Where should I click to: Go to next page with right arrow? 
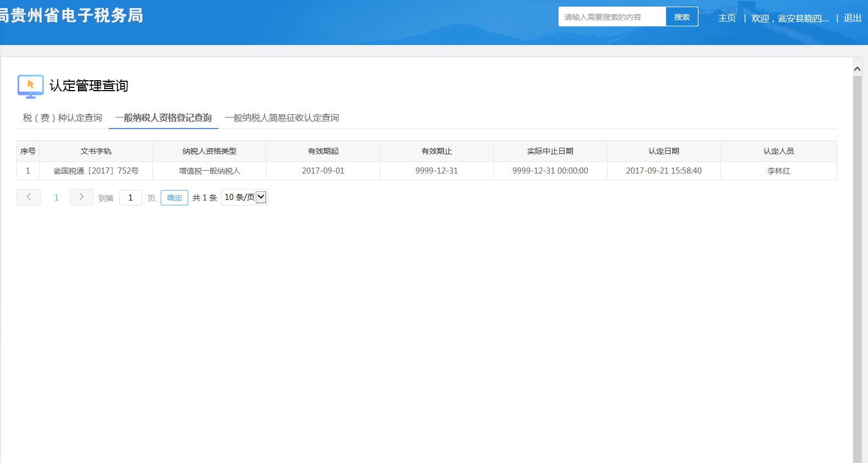pos(81,197)
